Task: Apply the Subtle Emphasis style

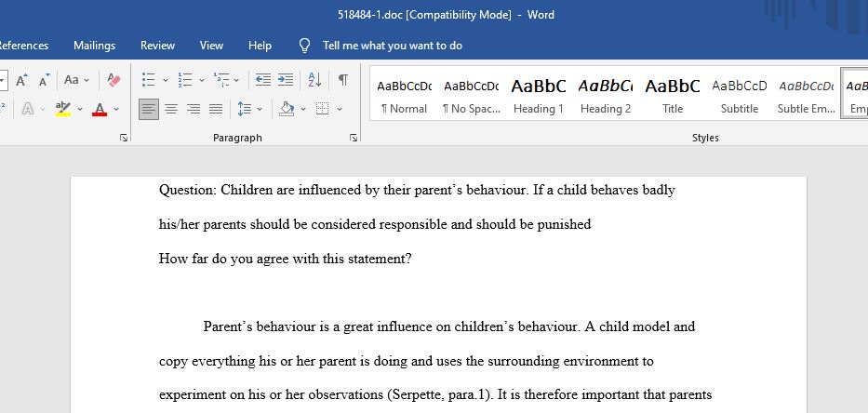Action: point(807,93)
